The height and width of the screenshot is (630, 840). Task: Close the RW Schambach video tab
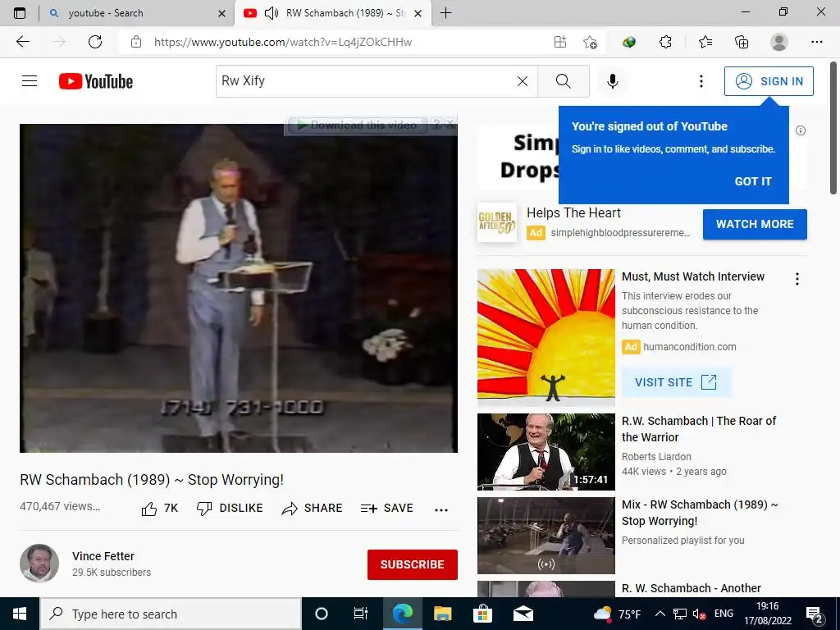coord(418,13)
